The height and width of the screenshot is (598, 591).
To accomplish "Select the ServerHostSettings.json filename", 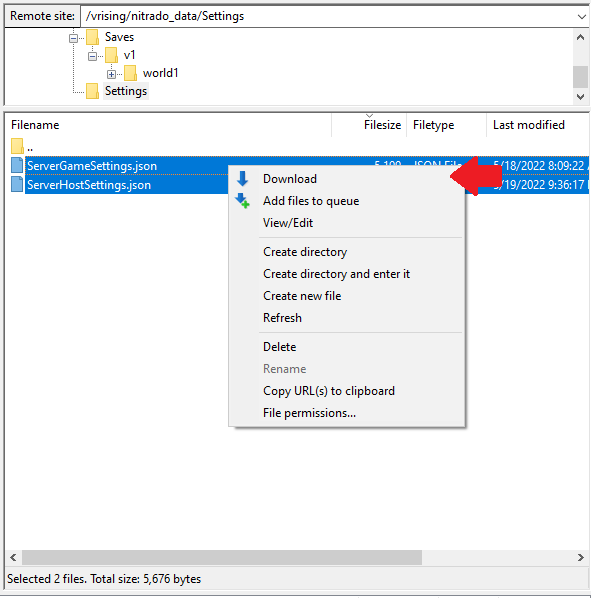I will pyautogui.click(x=89, y=185).
